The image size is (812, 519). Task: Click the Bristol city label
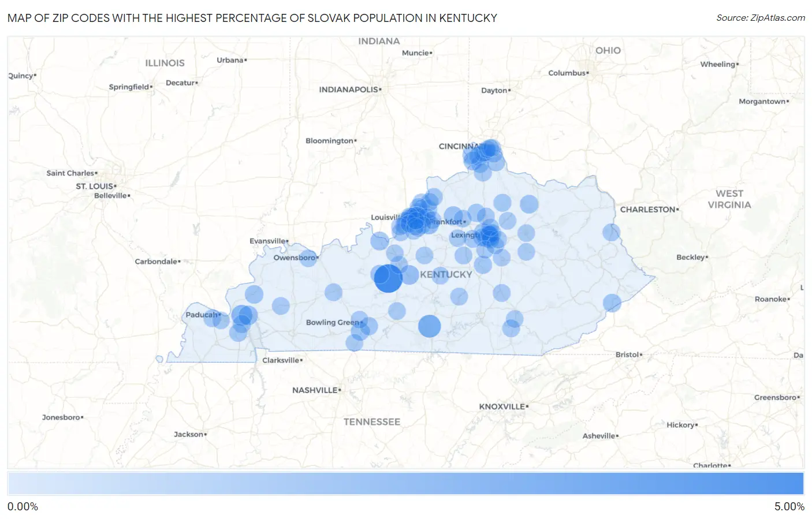click(x=628, y=354)
